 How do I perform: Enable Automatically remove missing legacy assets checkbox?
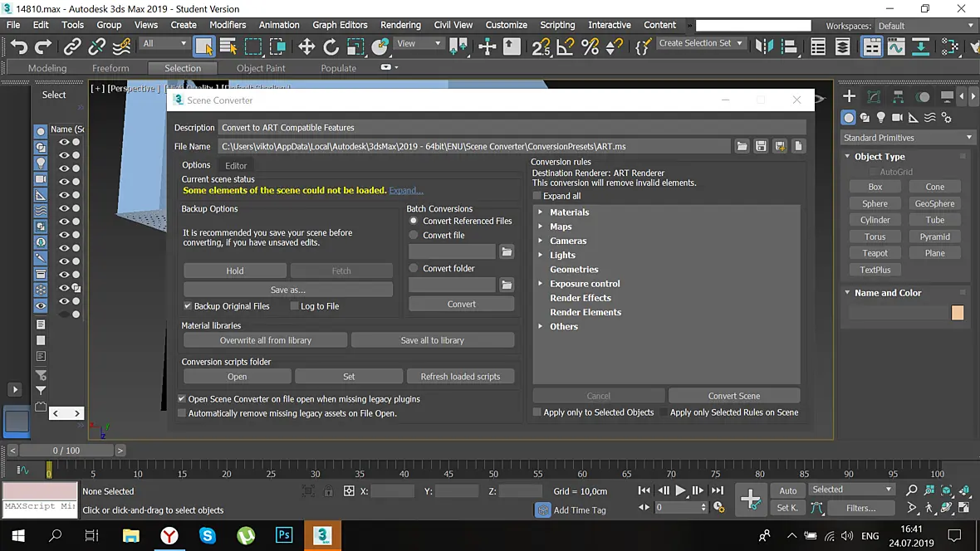point(182,413)
